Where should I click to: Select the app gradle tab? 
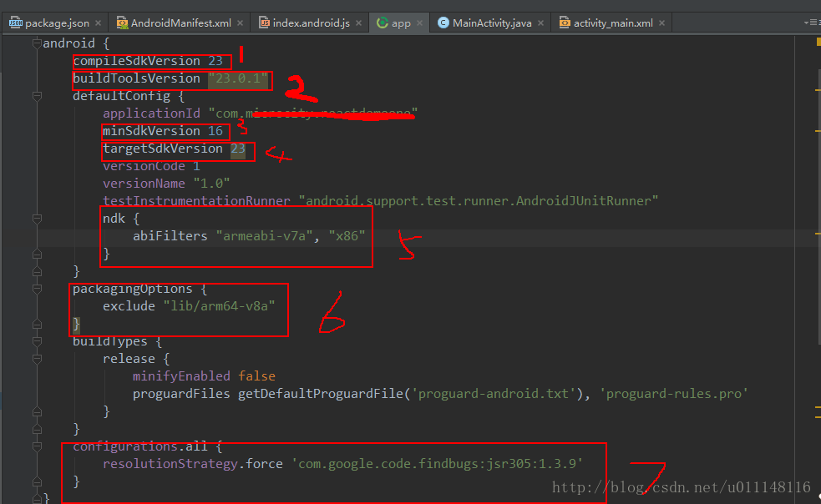(401, 23)
